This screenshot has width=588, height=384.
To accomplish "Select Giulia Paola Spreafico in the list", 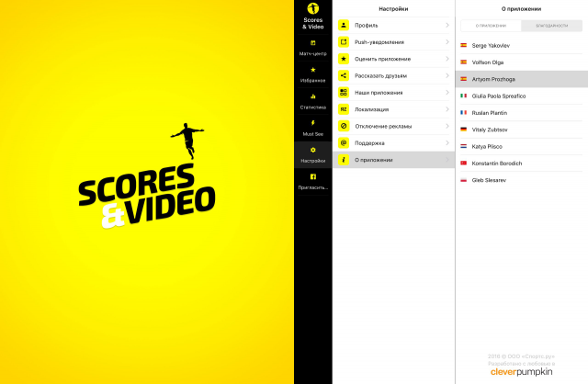I will [522, 96].
